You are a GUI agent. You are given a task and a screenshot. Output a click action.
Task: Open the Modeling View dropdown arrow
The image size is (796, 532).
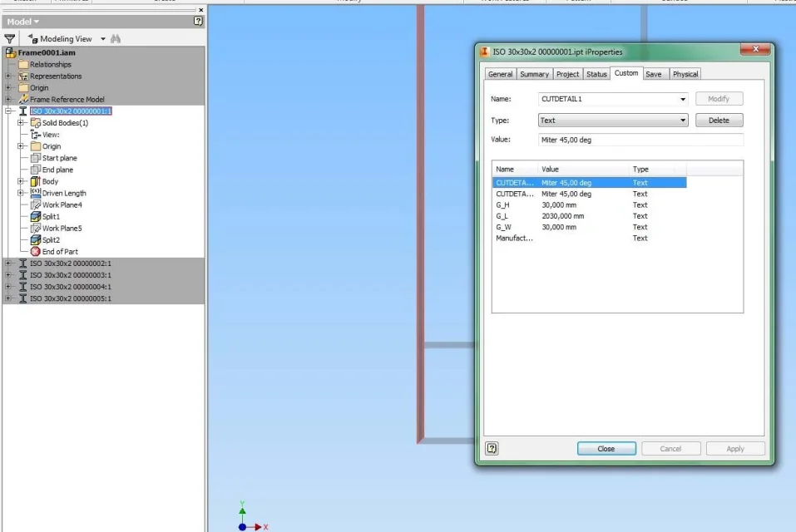click(x=103, y=38)
